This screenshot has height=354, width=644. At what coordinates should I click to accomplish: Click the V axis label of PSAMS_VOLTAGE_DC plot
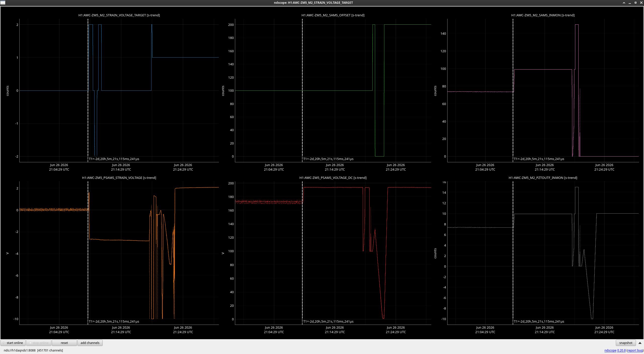pyautogui.click(x=223, y=253)
